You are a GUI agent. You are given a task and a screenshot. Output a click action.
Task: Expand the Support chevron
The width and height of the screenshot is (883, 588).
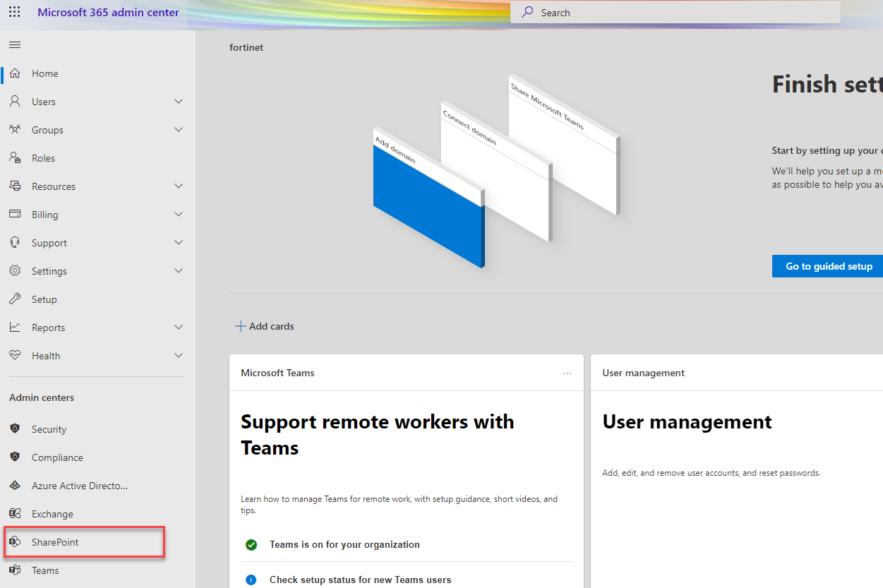[179, 243]
